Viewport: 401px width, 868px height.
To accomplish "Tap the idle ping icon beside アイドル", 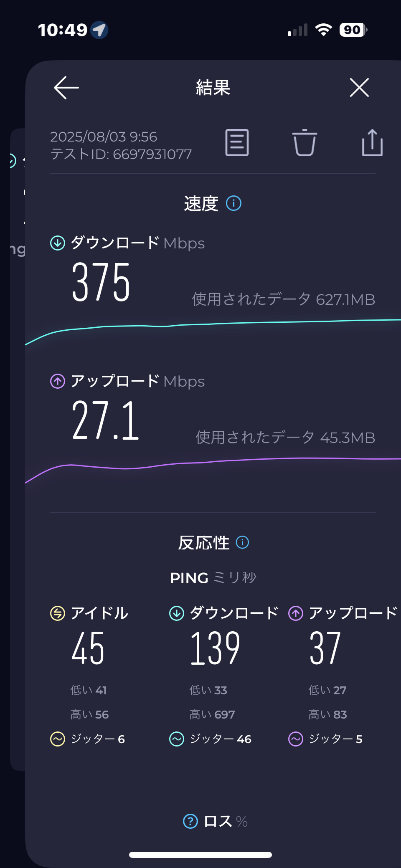I will pos(58,613).
